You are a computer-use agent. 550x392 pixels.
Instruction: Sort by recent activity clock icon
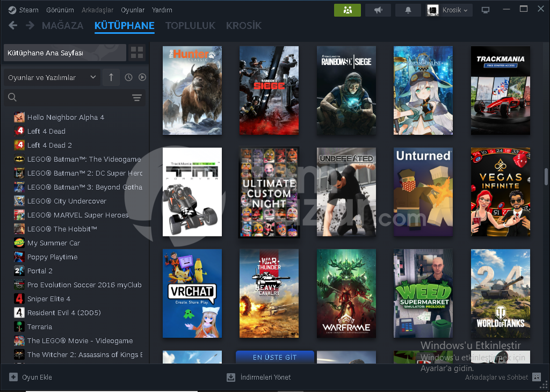pyautogui.click(x=129, y=77)
